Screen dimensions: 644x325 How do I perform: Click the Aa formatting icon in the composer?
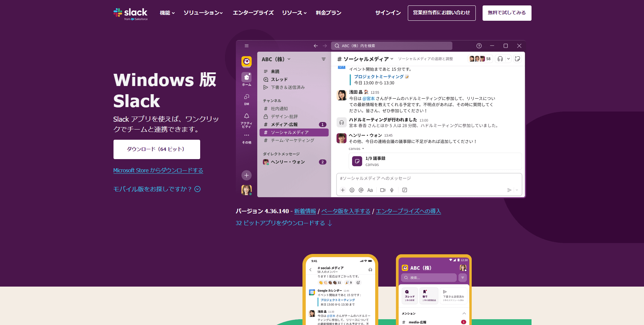point(370,190)
